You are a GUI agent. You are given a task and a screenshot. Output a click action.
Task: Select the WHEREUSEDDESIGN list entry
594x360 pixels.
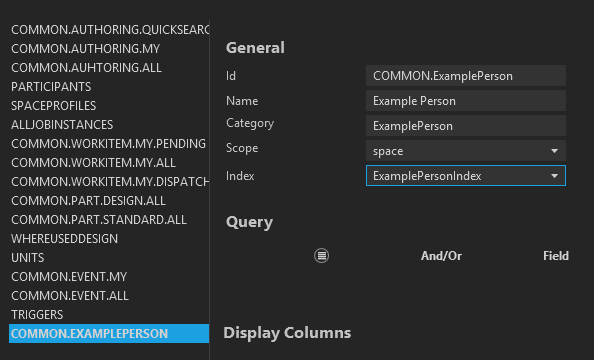pos(109,239)
